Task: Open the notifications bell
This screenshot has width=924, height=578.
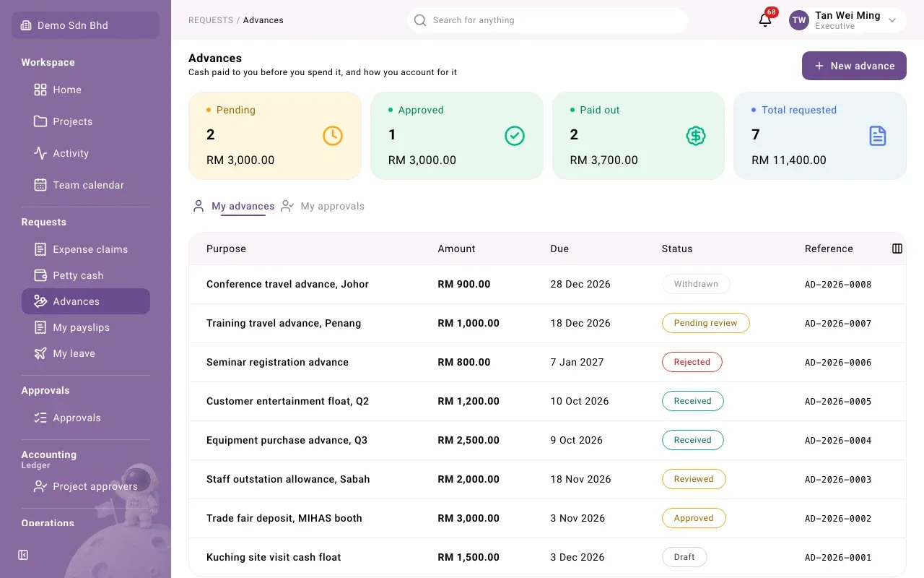Action: click(765, 20)
